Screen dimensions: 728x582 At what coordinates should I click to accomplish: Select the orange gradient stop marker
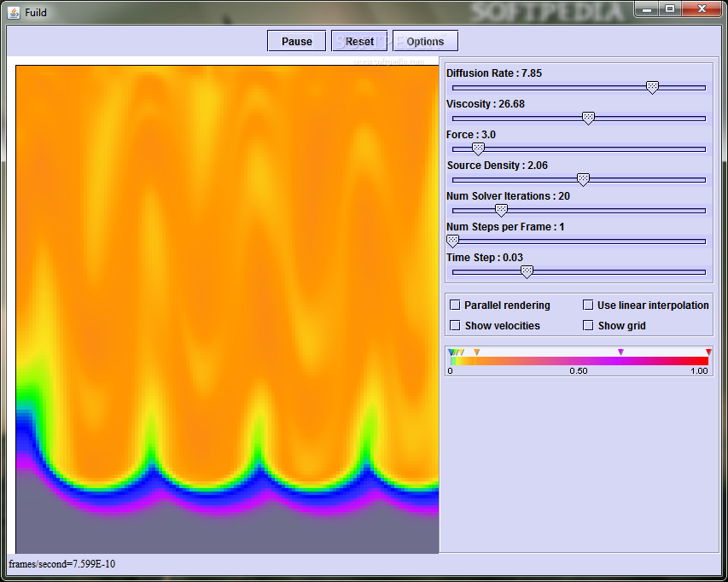coord(476,352)
